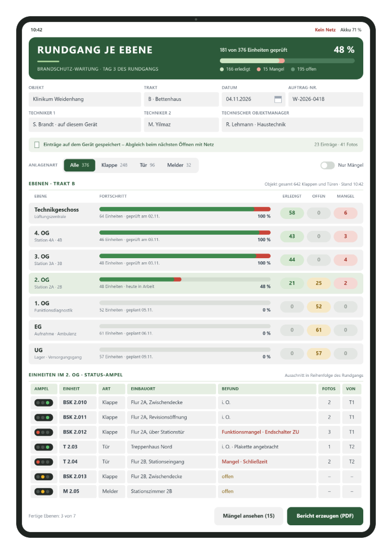Screen dimensions: 392x554
Task: Tick the checkbox beside 'Einträge auf dem Gerät gespeichert'
Action: pyautogui.click(x=37, y=144)
